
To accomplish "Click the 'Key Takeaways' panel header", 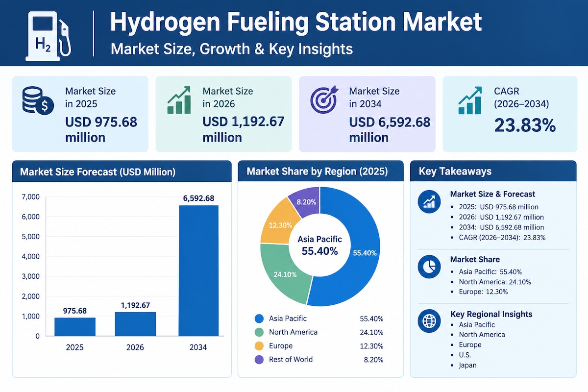I will (x=455, y=171).
